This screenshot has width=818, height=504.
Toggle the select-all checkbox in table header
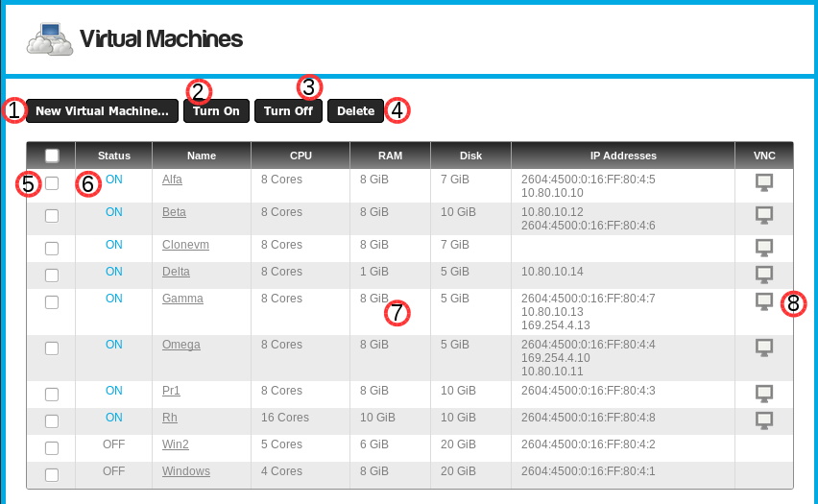52,156
